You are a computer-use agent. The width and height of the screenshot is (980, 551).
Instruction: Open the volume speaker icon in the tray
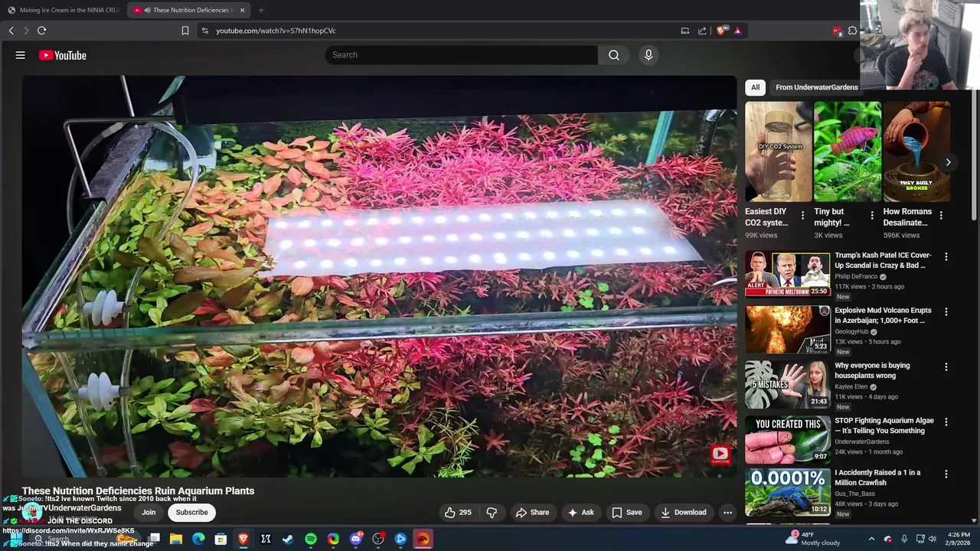click(x=933, y=539)
